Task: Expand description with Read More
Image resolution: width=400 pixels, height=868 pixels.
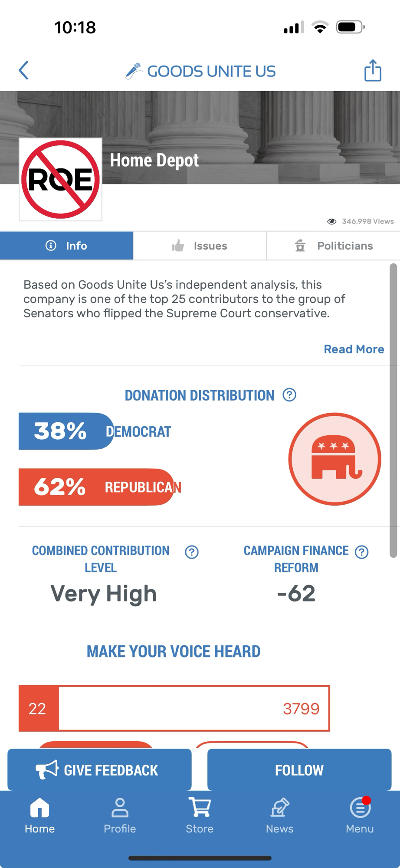Action: click(354, 349)
